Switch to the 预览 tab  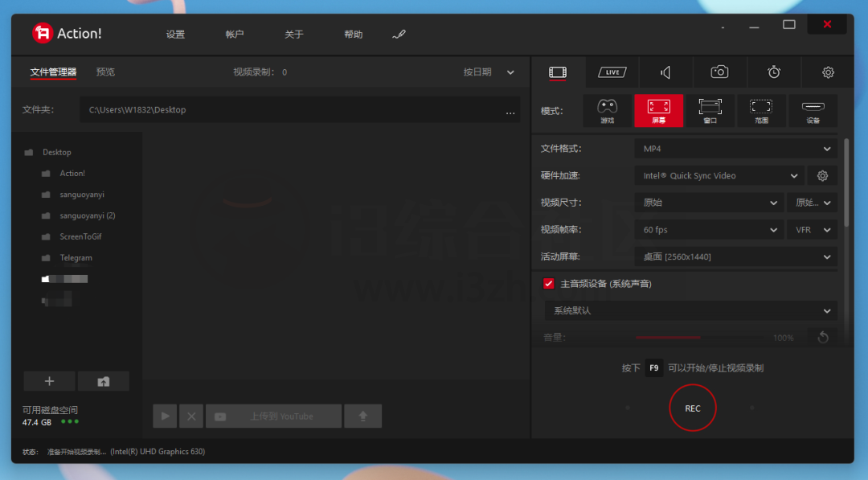(x=105, y=72)
